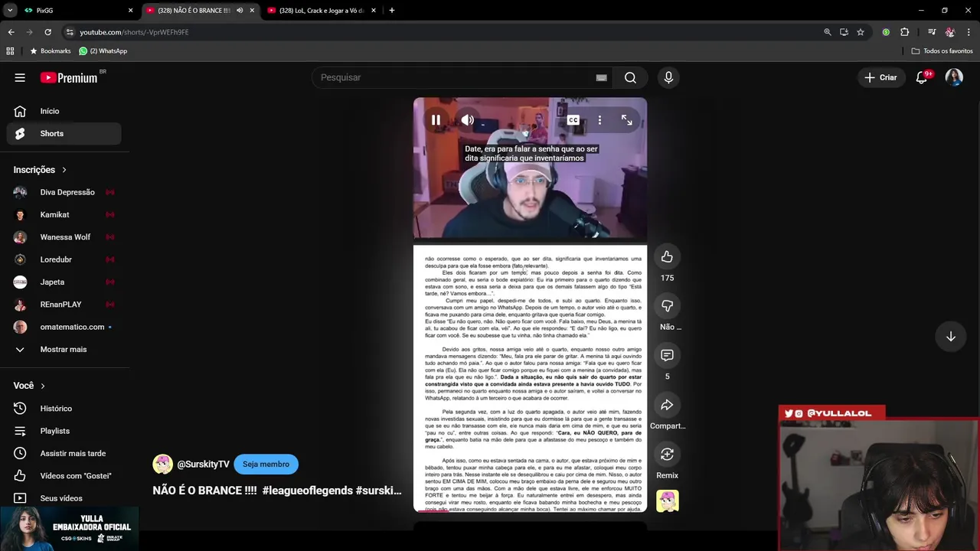The image size is (980, 551).
Task: Click the search magnifier button
Action: pyautogui.click(x=630, y=77)
